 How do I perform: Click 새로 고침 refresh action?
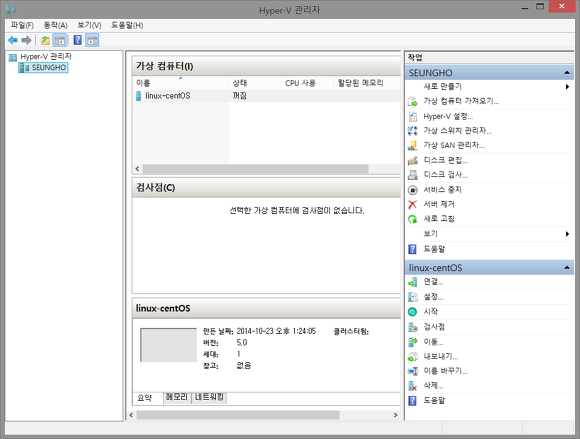439,219
